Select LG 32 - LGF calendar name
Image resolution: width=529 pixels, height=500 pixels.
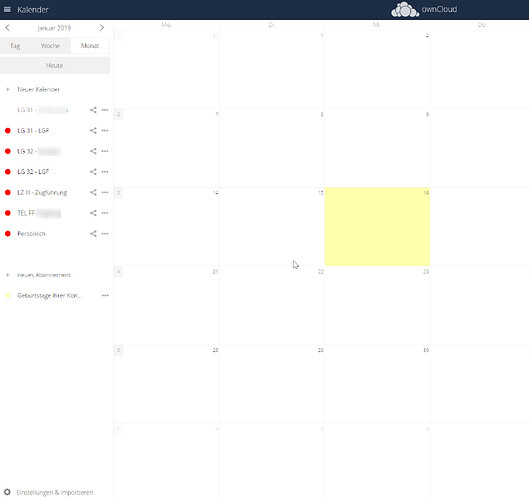tap(33, 172)
